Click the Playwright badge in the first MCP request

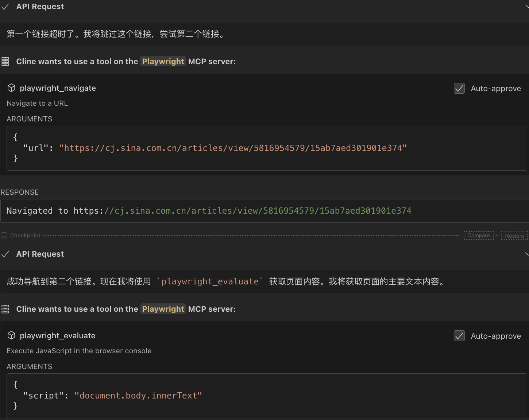tap(163, 62)
